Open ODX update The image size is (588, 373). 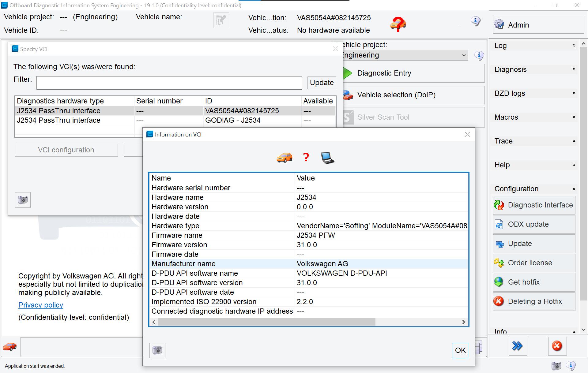click(x=534, y=224)
